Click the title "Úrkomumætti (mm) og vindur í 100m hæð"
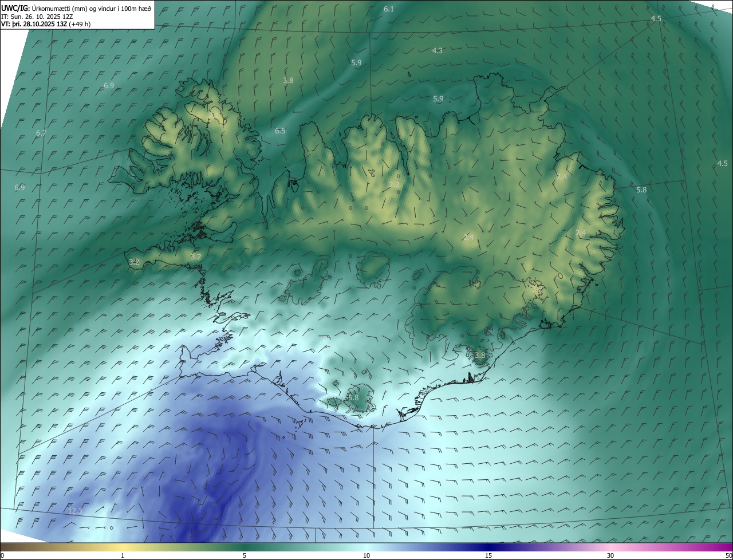 pos(91,8)
